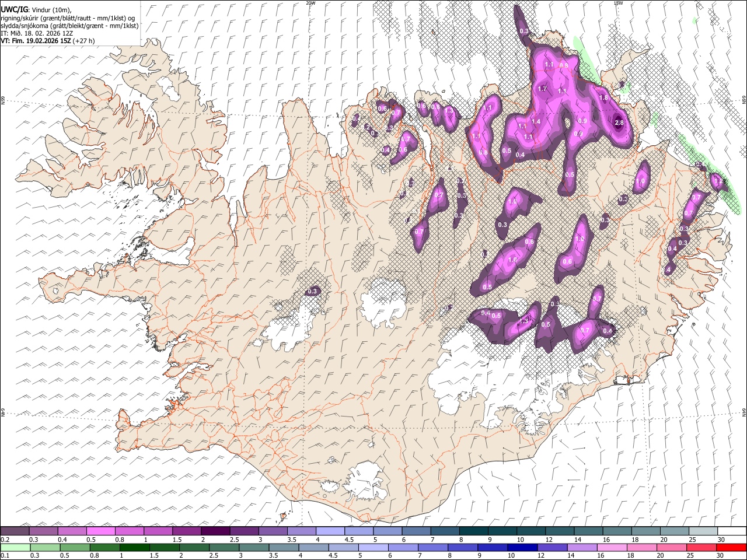Click the '1.7' precipitation value label
This screenshot has width=747, height=560.
[x=542, y=89]
